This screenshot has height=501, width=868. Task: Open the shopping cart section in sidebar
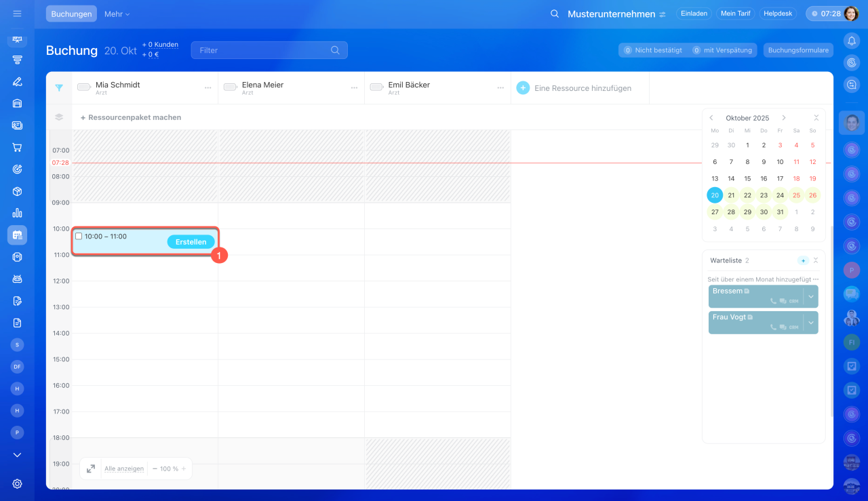17,147
